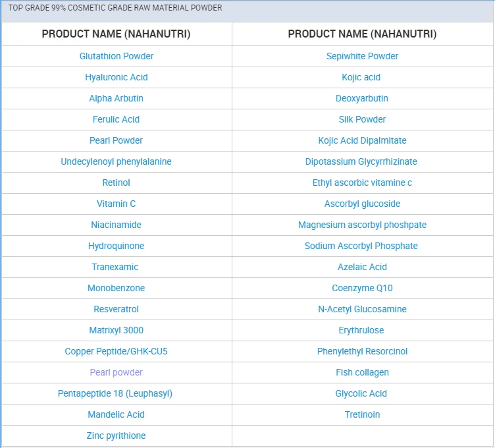Open Pentapeptide 18 (Leuphasyl) link
The height and width of the screenshot is (448, 495).
click(x=115, y=393)
